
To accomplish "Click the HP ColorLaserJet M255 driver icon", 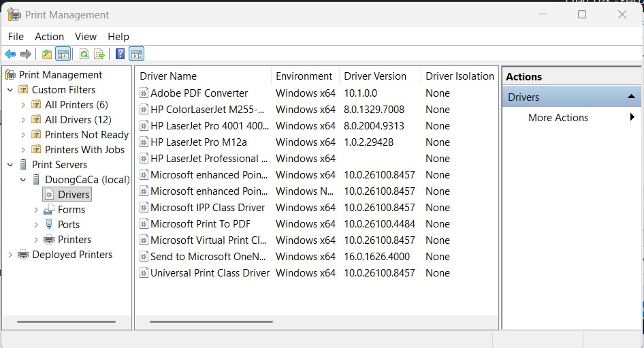I will click(144, 110).
